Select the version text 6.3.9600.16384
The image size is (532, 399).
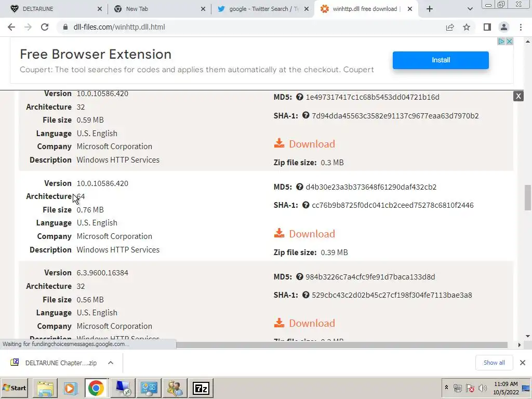pos(102,273)
